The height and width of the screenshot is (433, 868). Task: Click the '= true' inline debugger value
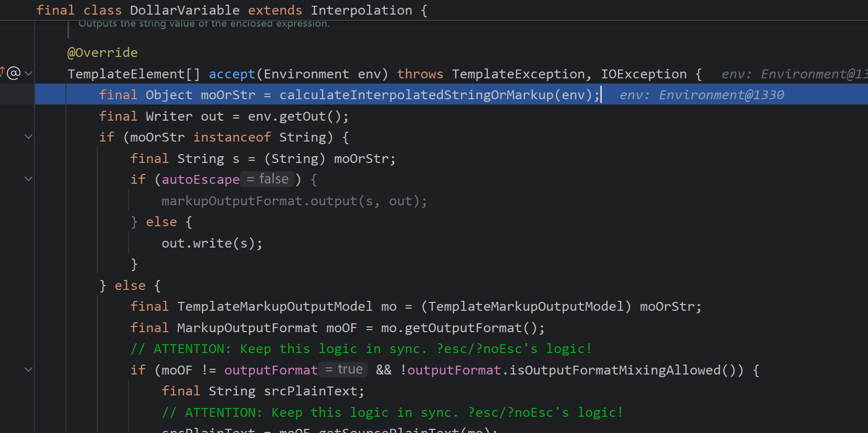344,370
